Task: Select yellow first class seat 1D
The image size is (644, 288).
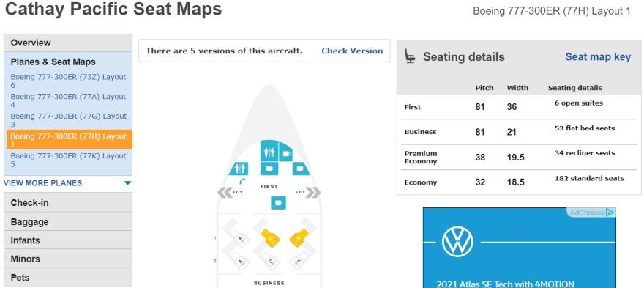Action: 271,238
